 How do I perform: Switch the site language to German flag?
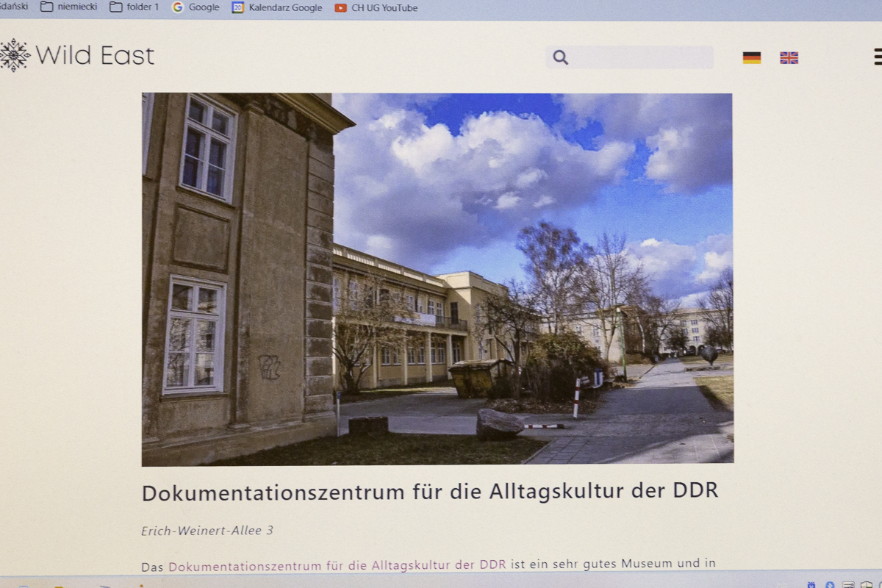[x=751, y=57]
